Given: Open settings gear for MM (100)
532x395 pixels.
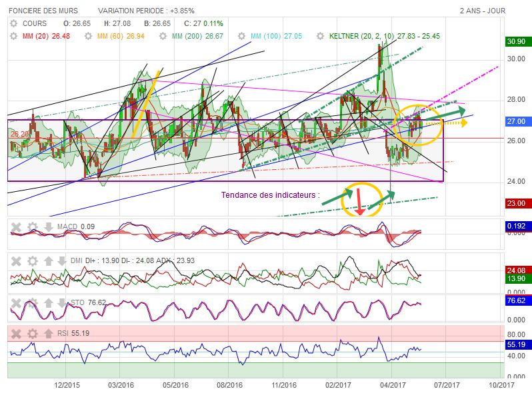Looking at the screenshot, I should [241, 36].
